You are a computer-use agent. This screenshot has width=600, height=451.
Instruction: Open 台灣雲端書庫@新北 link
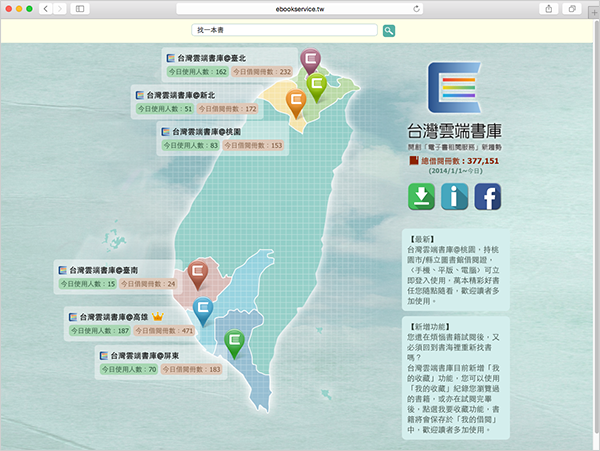[x=181, y=95]
